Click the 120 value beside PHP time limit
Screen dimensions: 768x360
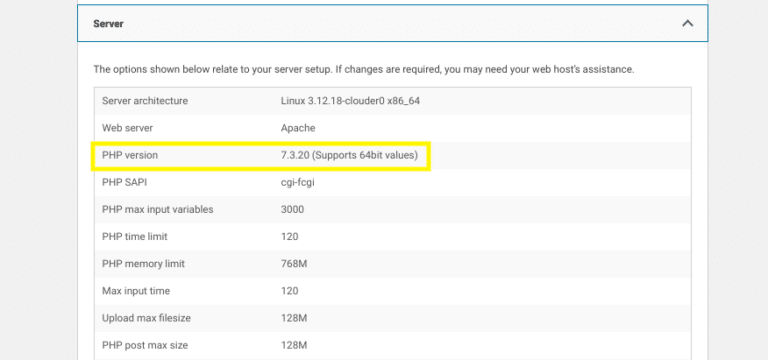[x=289, y=237]
